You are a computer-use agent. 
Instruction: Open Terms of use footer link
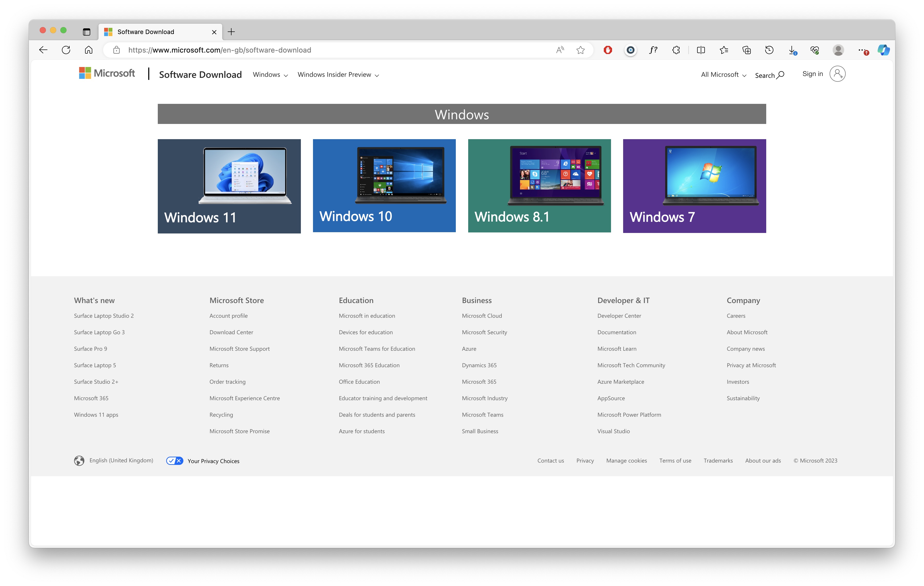(x=675, y=461)
